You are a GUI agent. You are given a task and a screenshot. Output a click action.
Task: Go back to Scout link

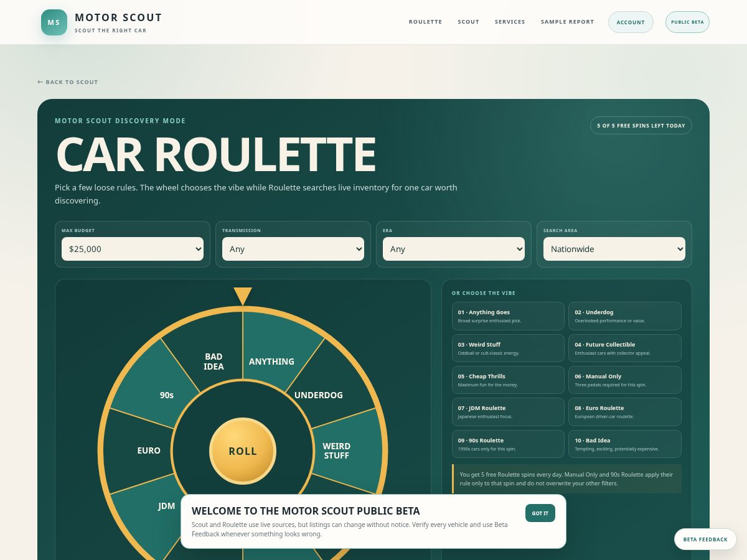(68, 82)
